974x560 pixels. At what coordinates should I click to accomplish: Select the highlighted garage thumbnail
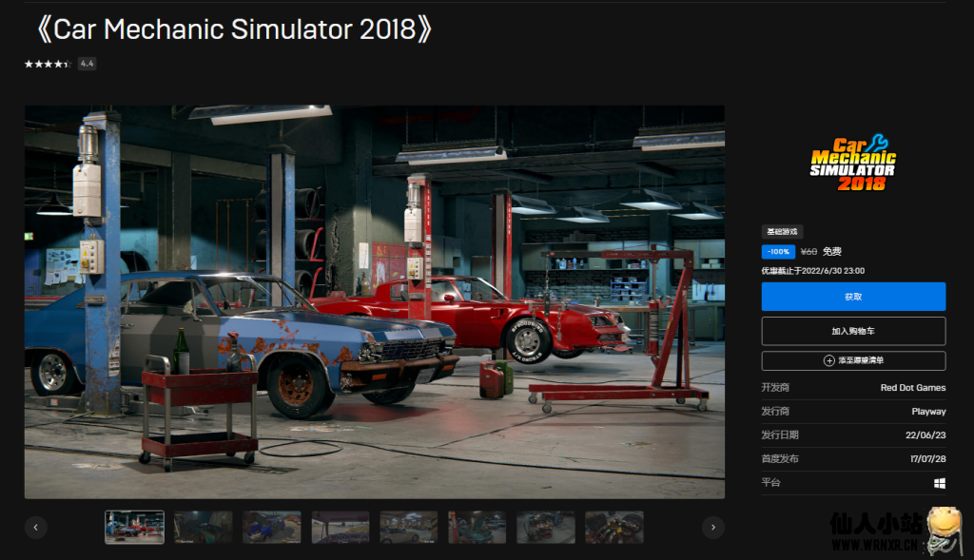tap(135, 527)
